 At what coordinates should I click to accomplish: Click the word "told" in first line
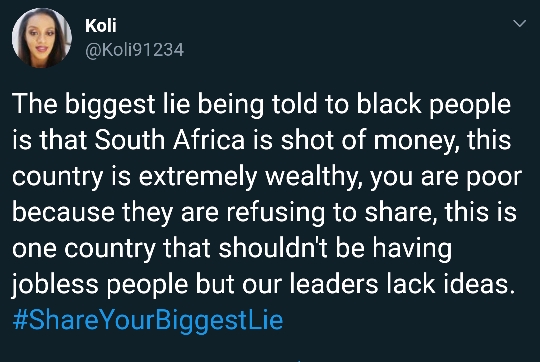tap(294, 104)
